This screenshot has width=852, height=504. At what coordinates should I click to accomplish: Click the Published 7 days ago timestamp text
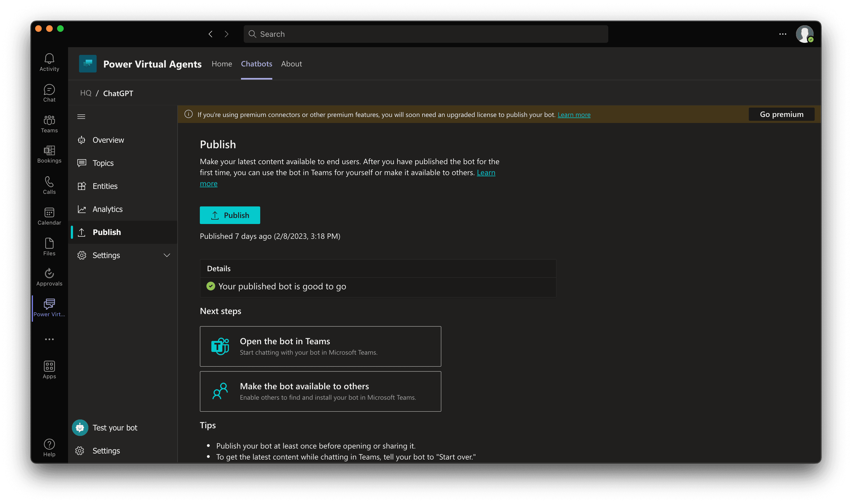click(270, 236)
